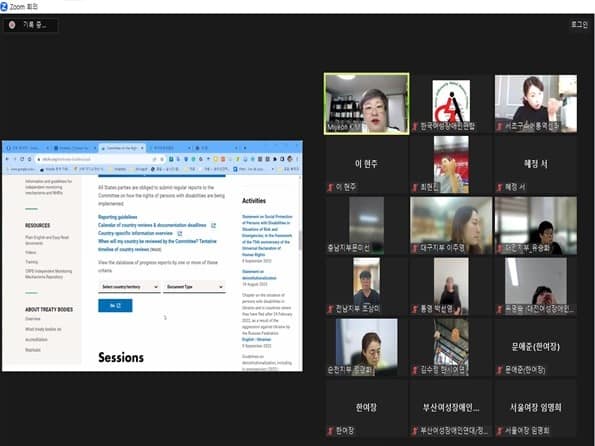595x446 pixels.
Task: Click the external link icon after Calendar of country reviews
Action: (213, 225)
